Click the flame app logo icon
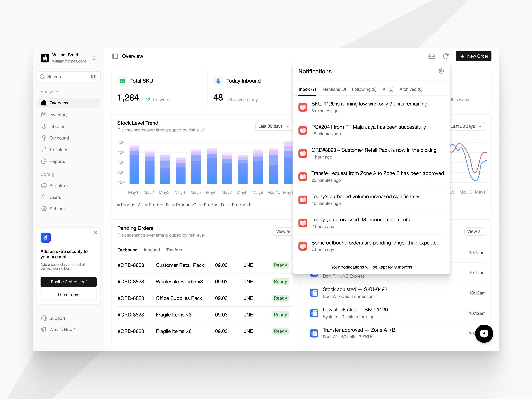The height and width of the screenshot is (399, 532). coord(45,58)
